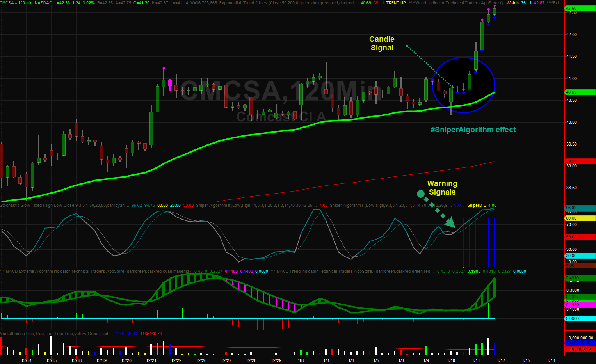
Task: Click the high value 'Hi=42.67'
Action: (x=160, y=3)
